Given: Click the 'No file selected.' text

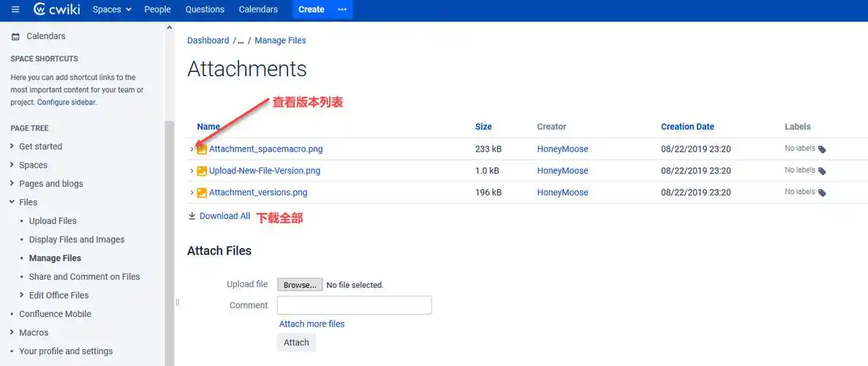Looking at the screenshot, I should point(355,285).
